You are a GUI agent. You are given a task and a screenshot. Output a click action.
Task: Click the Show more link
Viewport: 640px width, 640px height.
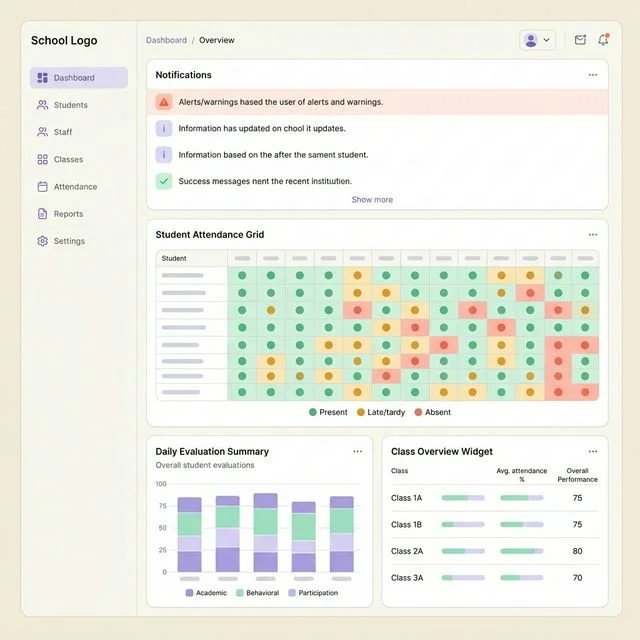(x=372, y=200)
